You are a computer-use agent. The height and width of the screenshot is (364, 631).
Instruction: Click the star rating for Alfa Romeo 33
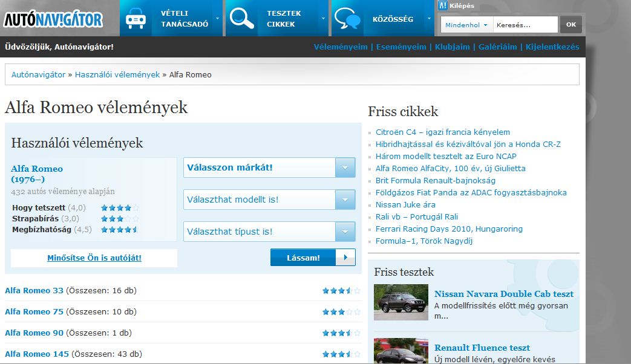tap(341, 291)
